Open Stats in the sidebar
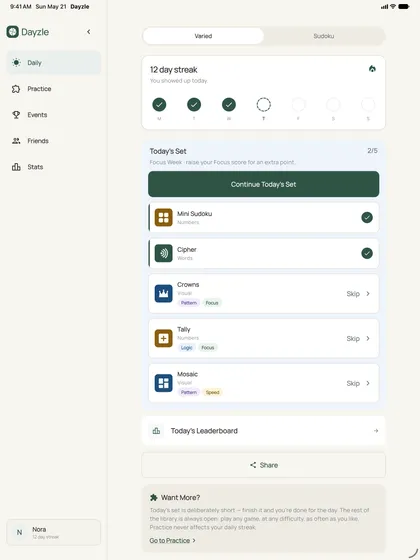 click(54, 167)
